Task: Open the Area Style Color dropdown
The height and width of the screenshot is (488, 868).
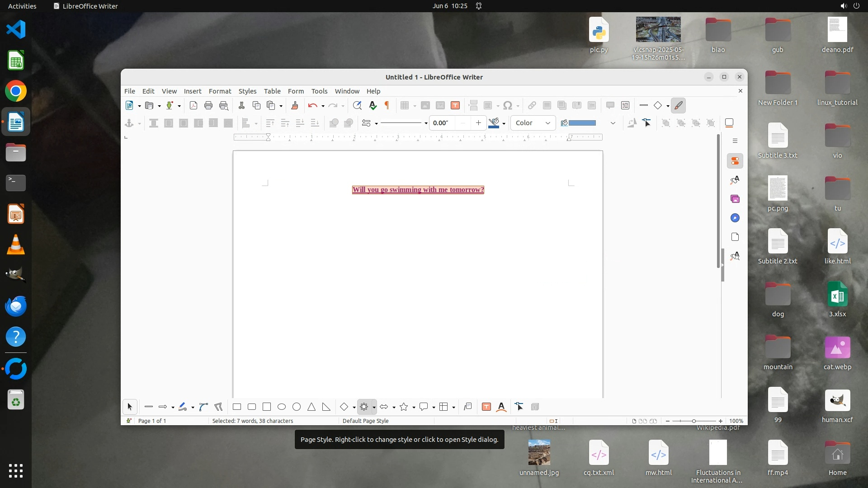Action: click(x=533, y=123)
